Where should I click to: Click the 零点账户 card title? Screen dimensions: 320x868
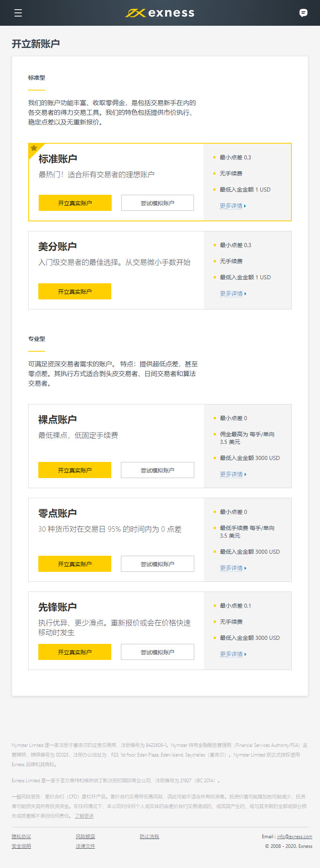pos(57,513)
